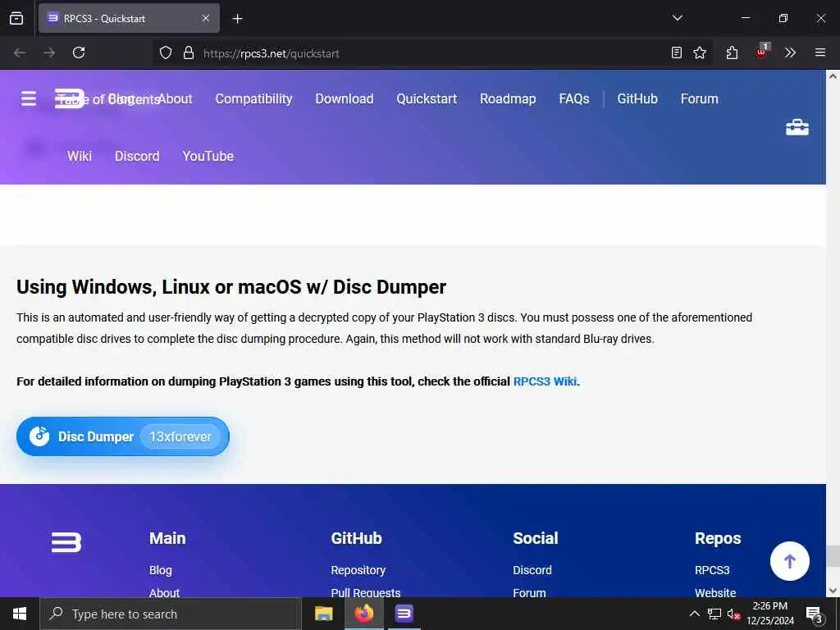Open Blog in the footer Main column
Viewport: 840px width, 630px height.
[x=161, y=570]
